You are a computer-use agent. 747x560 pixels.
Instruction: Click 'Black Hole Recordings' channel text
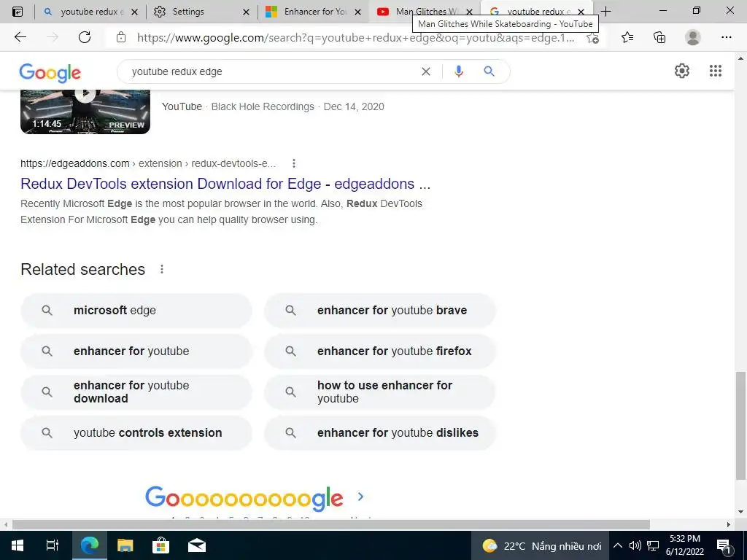(x=263, y=106)
